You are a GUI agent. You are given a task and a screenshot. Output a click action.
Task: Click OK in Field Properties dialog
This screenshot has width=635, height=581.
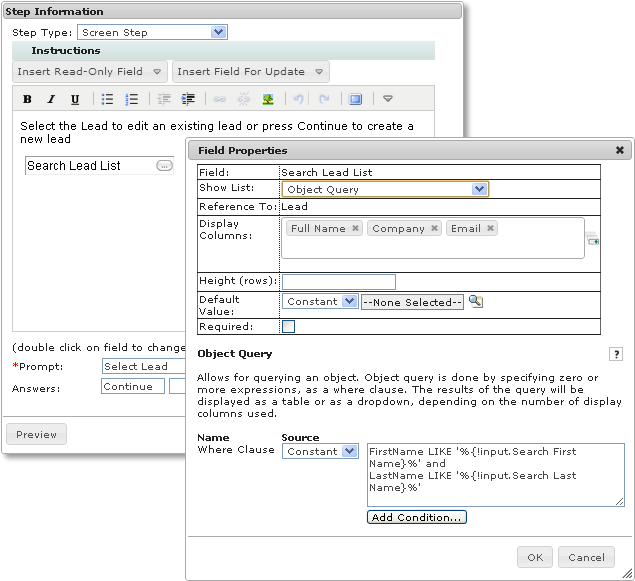(x=535, y=557)
